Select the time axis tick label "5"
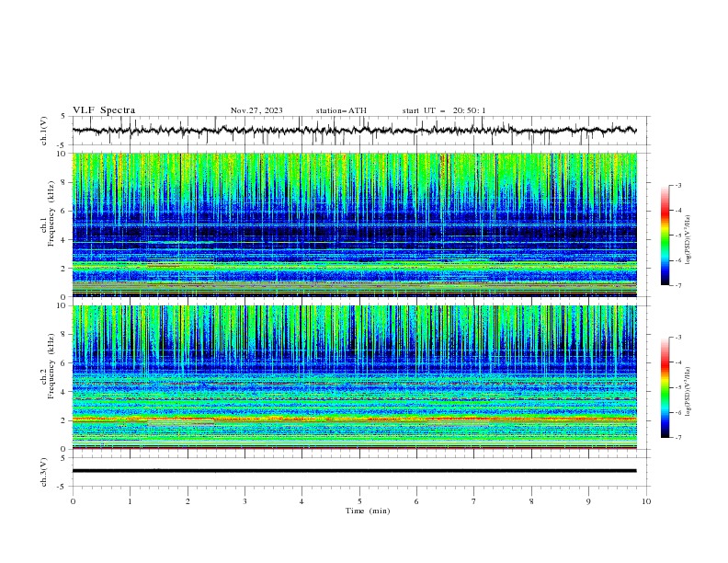Image resolution: width=728 pixels, height=563 pixels. pos(359,501)
